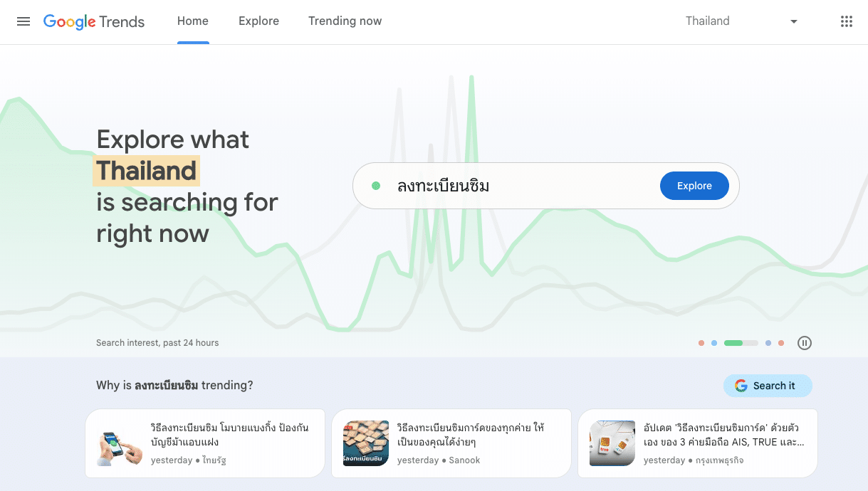Image resolution: width=868 pixels, height=491 pixels.
Task: Click the ไทยรัฐ article phone thumbnail
Action: (120, 443)
